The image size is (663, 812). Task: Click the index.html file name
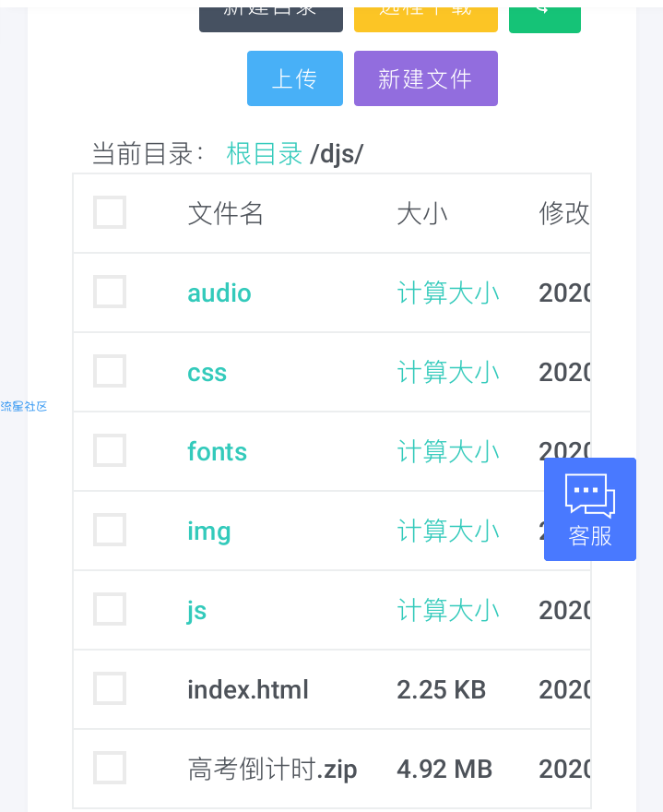(247, 690)
